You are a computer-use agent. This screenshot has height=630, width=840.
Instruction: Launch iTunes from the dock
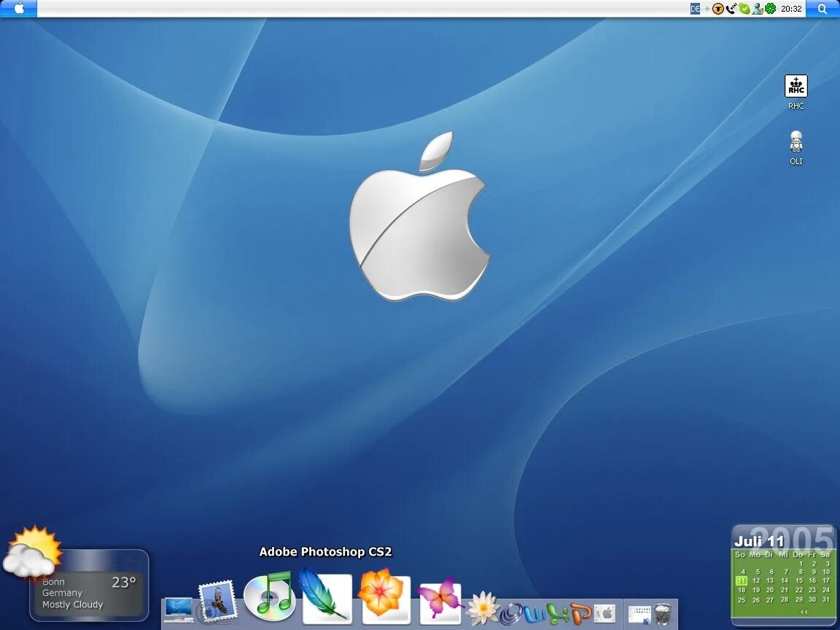(270, 596)
